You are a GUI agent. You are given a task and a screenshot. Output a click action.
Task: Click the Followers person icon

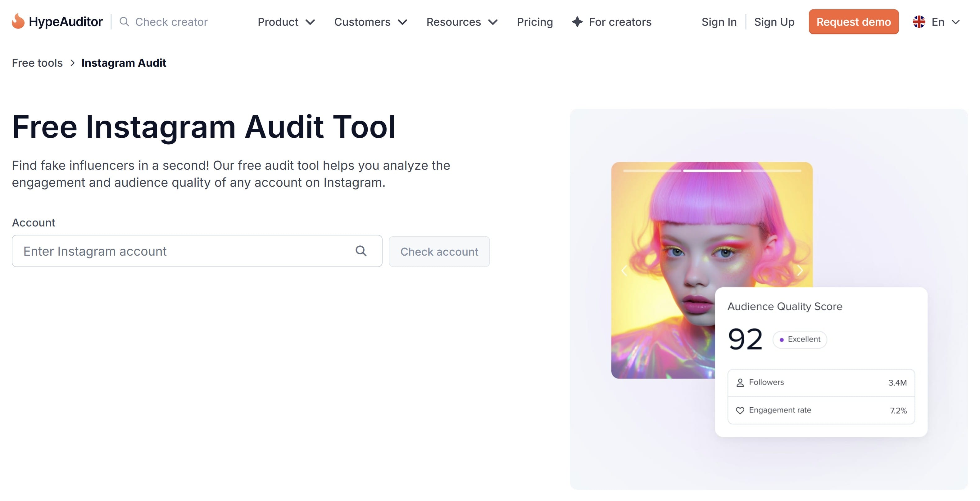(x=740, y=383)
